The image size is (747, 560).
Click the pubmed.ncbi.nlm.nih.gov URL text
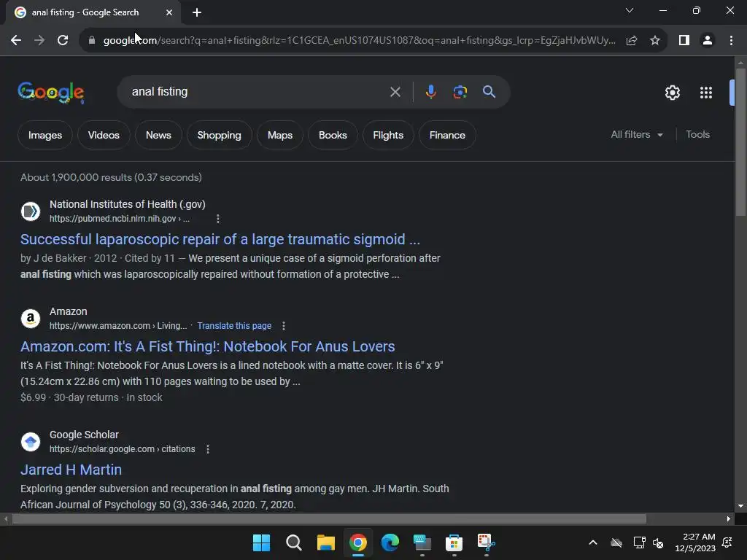pos(119,219)
